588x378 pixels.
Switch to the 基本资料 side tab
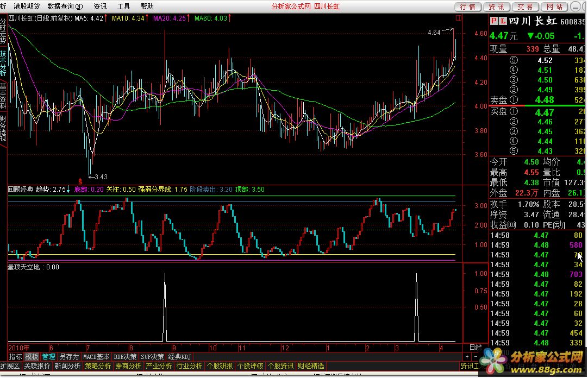3,96
